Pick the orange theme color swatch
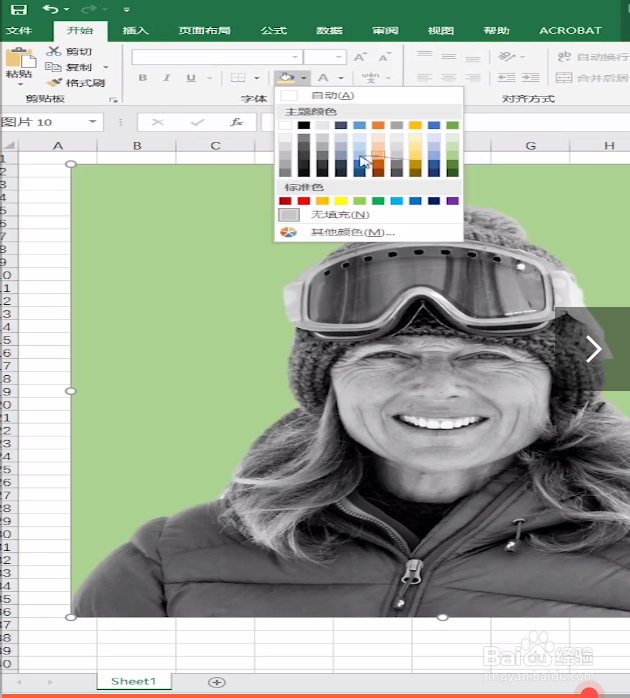The height and width of the screenshot is (698, 630). pos(378,126)
